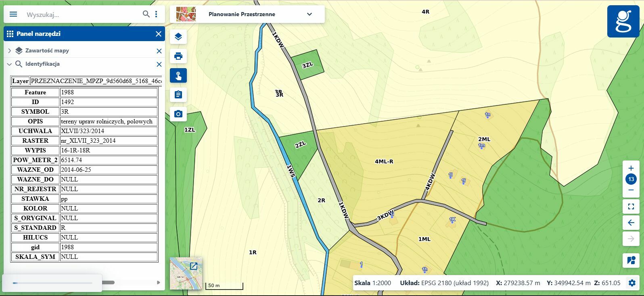Screen dimensions: 644x296
Task: Open the map layers tool
Action: [x=178, y=37]
